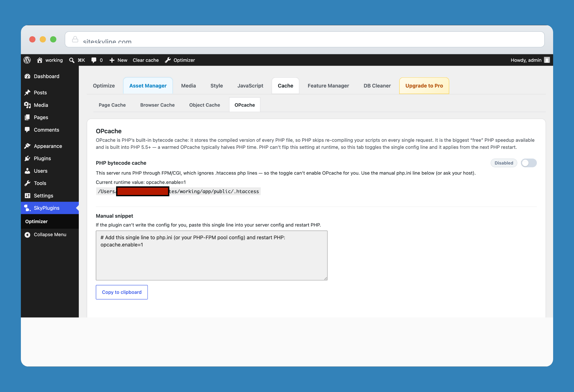Click the Dashboard gauge icon
Viewport: 574px width, 392px height.
[27, 76]
